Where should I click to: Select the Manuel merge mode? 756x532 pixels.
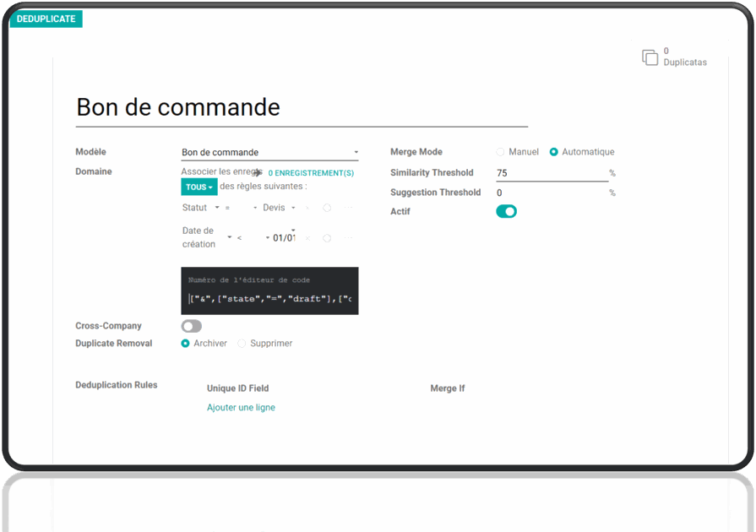(x=499, y=151)
